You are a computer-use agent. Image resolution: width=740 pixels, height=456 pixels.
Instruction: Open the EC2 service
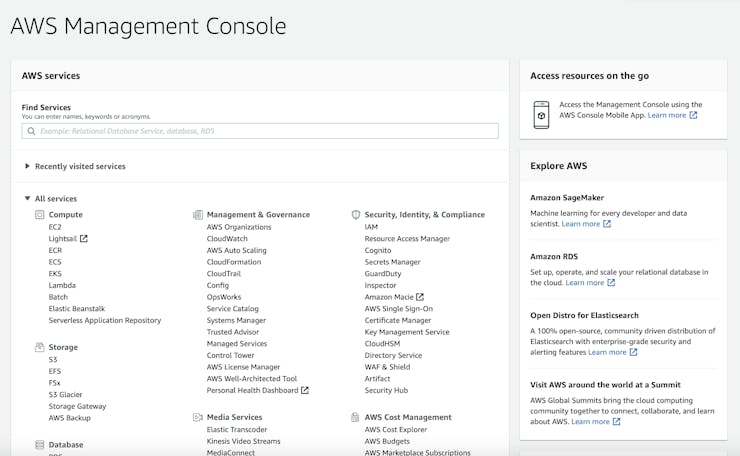coord(55,227)
